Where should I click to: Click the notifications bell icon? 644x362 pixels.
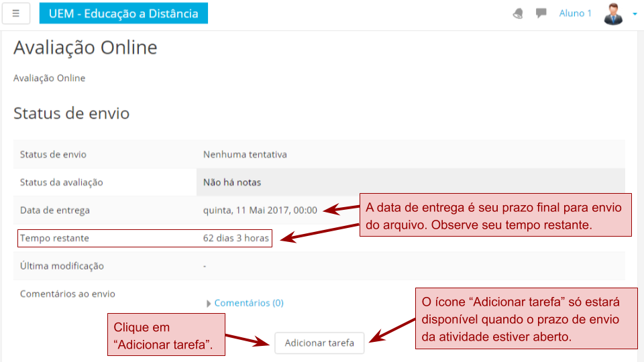point(518,13)
